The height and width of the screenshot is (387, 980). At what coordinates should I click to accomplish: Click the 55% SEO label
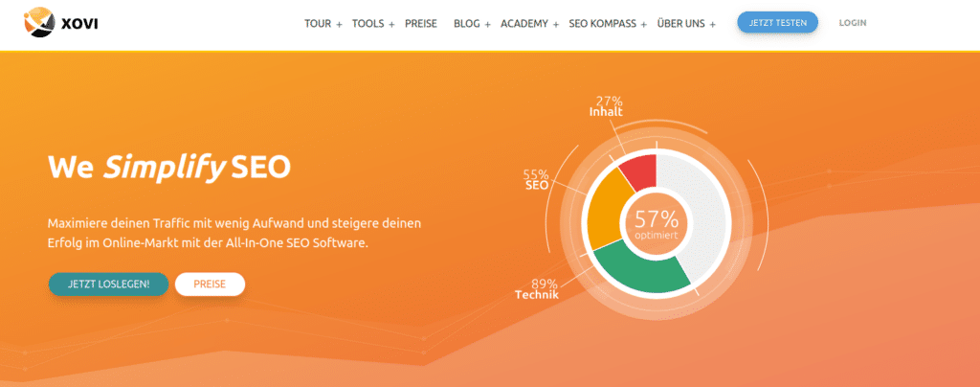[536, 180]
